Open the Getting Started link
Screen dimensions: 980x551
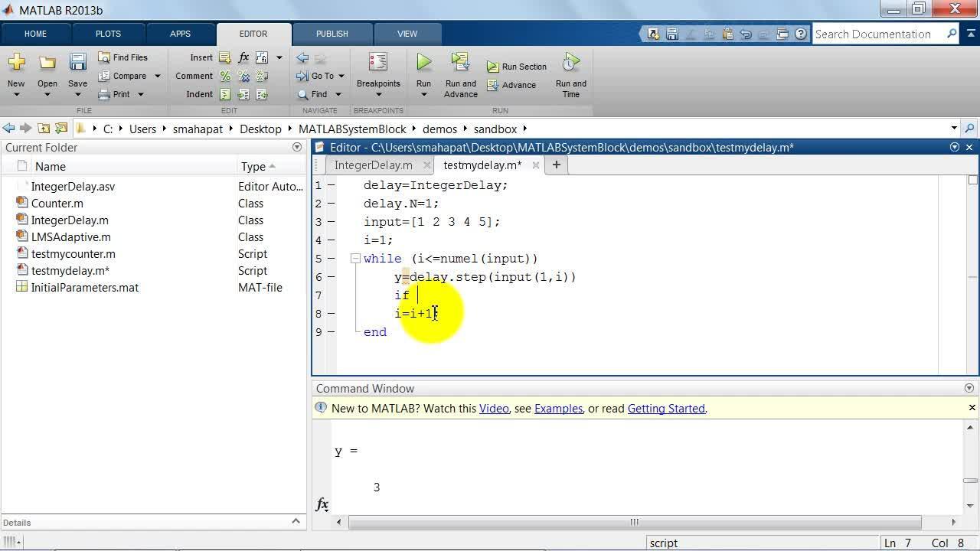pyautogui.click(x=666, y=408)
